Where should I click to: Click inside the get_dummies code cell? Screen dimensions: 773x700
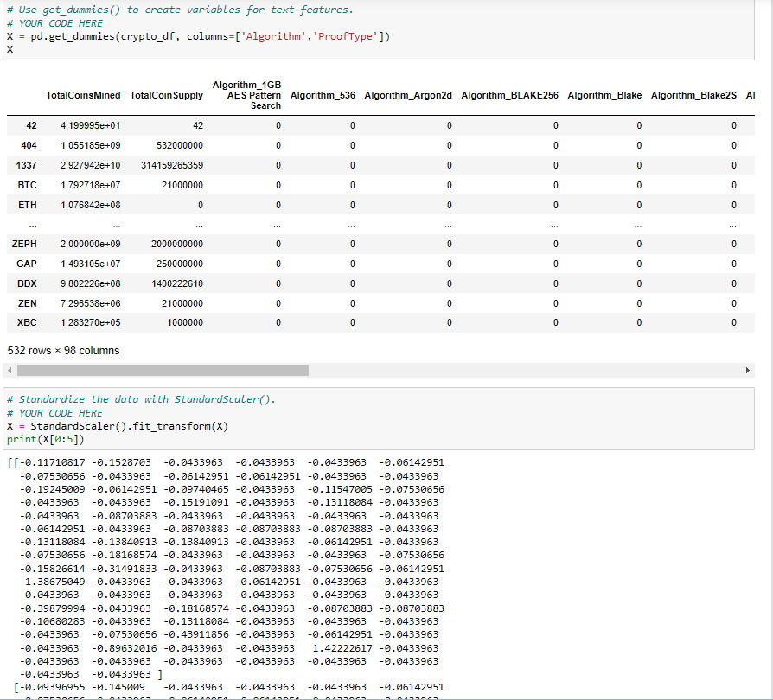379,29
